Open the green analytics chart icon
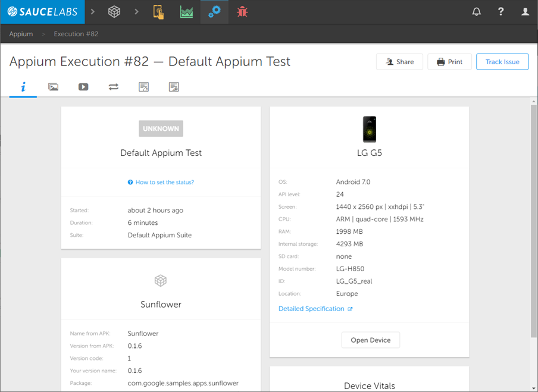The width and height of the screenshot is (538, 392). point(186,12)
